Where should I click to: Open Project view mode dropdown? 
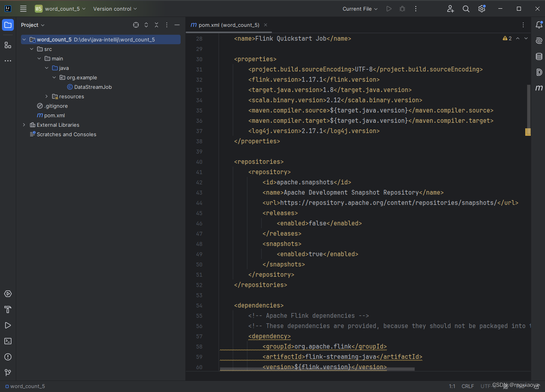33,25
